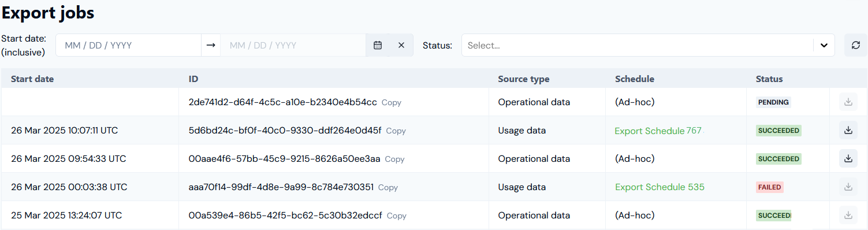Copy the ID starting with 00a539e4

coord(397,216)
